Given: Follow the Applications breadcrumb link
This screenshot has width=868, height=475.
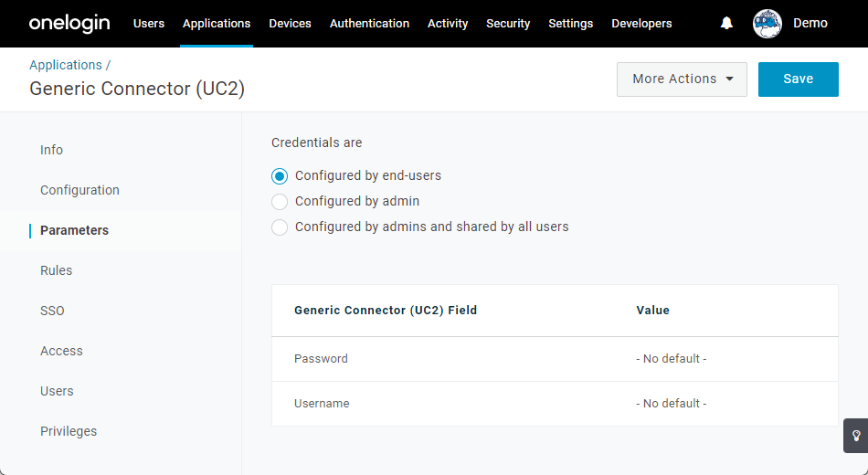Looking at the screenshot, I should 65,65.
